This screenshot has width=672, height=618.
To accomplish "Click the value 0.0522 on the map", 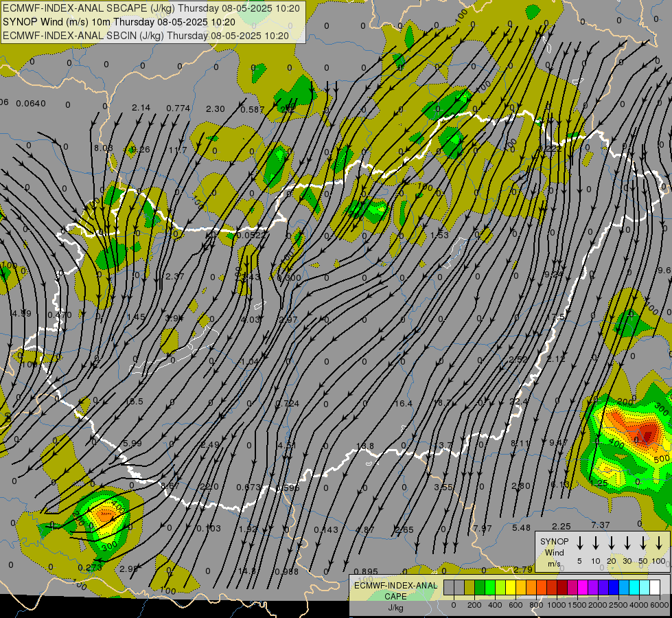I will [x=252, y=236].
